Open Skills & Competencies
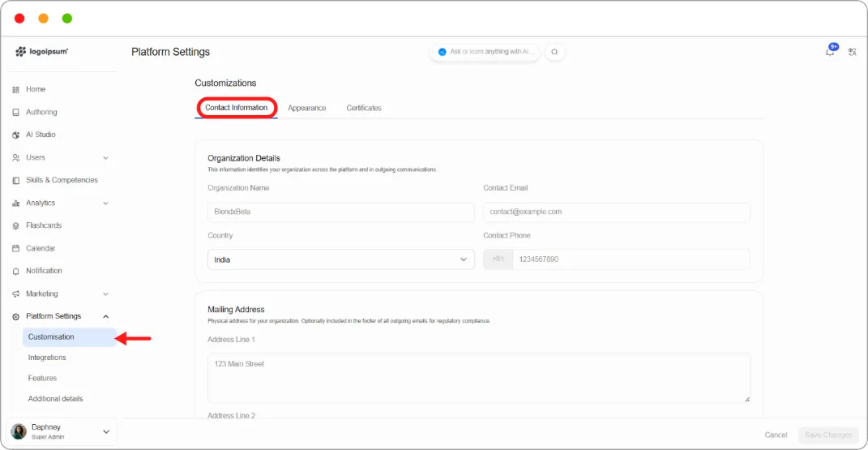Viewport: 868px width, 450px height. point(62,180)
